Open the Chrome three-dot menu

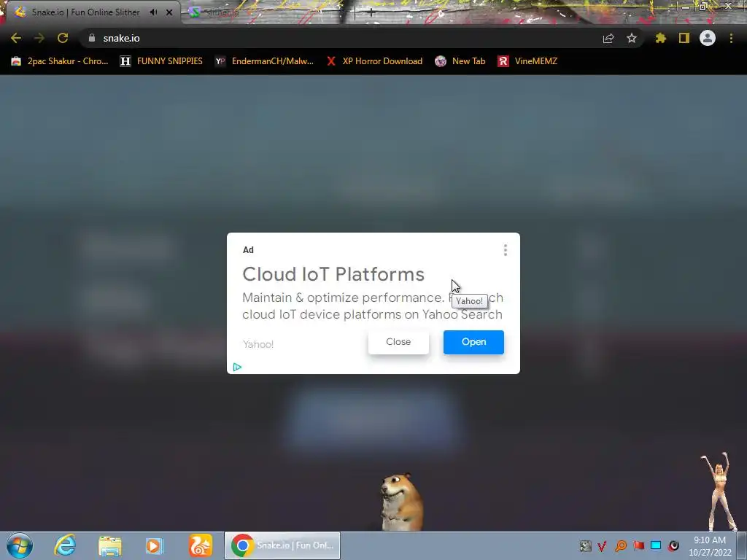(731, 38)
